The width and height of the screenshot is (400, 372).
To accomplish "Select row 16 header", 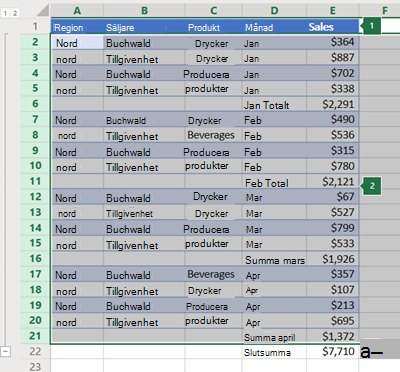I will [35, 259].
